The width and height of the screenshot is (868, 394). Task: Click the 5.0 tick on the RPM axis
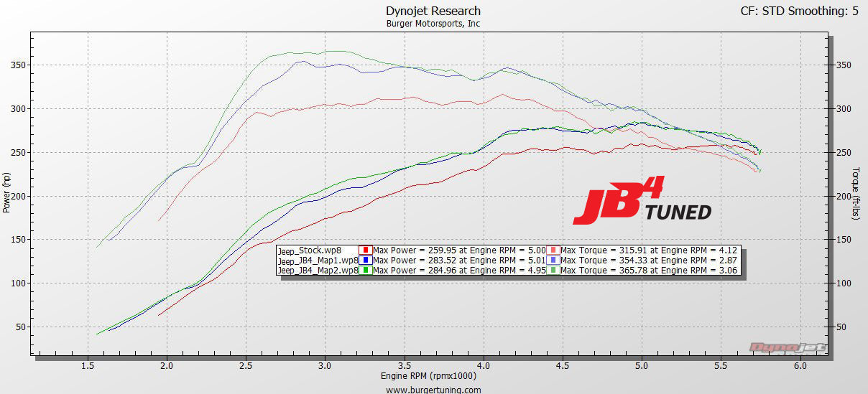click(642, 365)
